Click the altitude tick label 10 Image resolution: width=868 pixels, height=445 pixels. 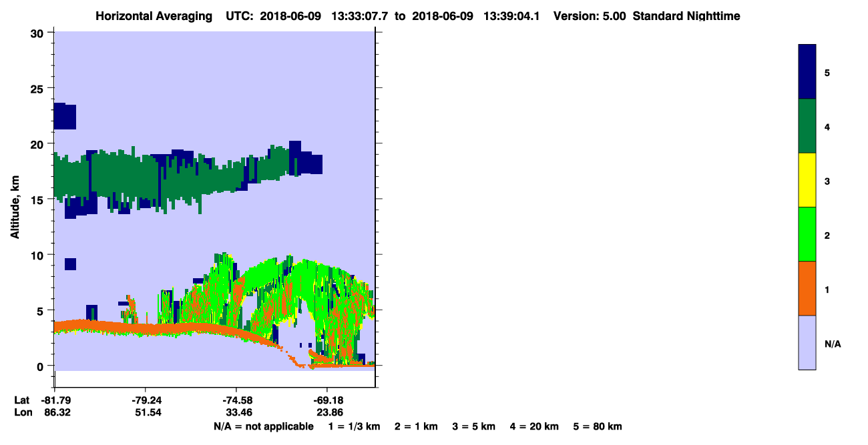click(38, 255)
